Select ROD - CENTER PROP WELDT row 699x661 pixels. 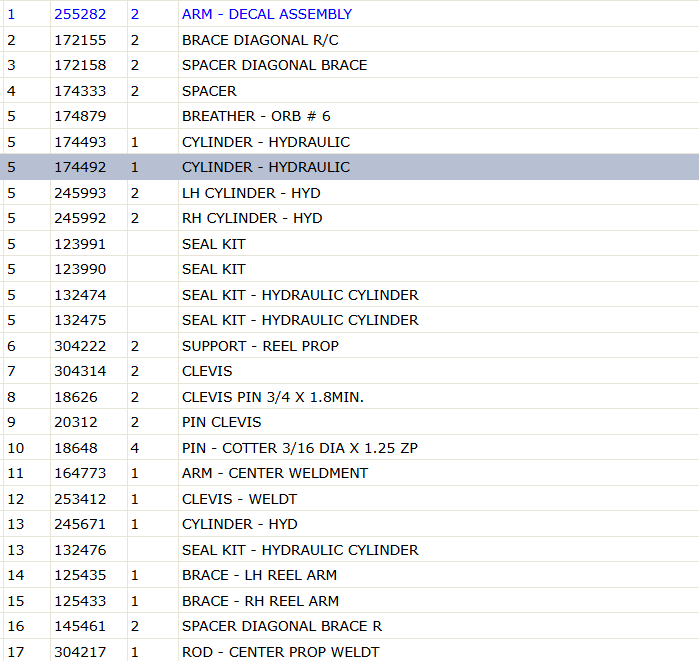coord(350,651)
